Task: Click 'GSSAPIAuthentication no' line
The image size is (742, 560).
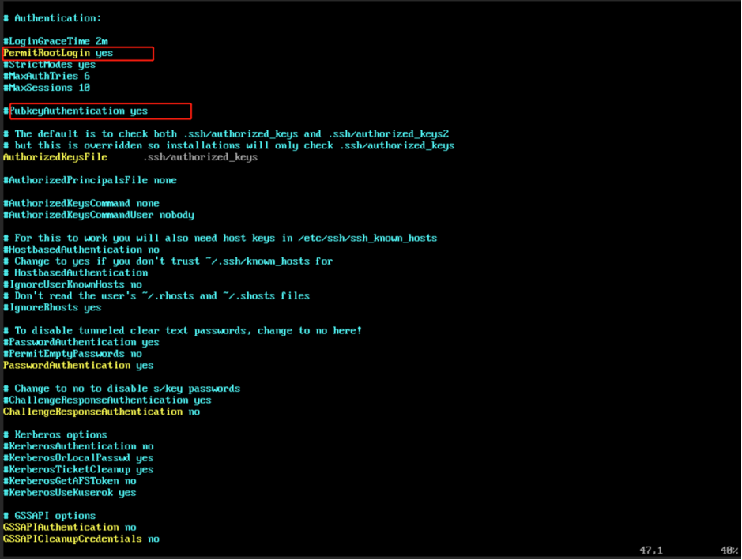Action: pyautogui.click(x=70, y=528)
